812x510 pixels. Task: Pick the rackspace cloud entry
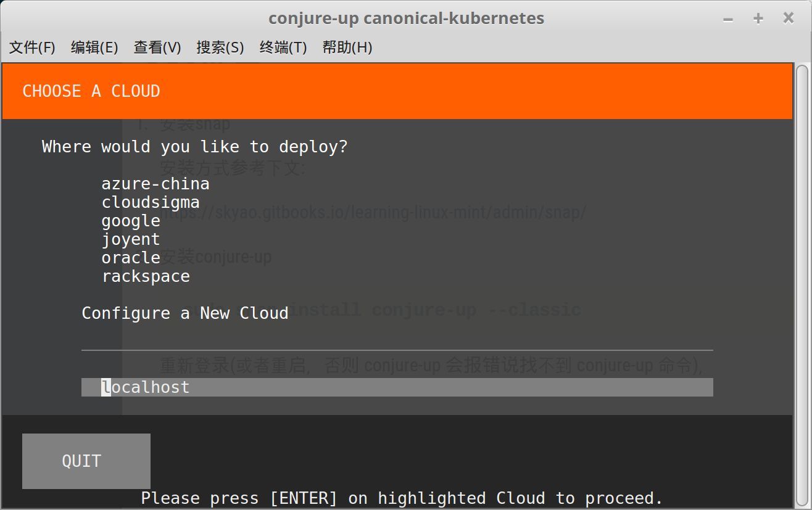click(x=146, y=276)
